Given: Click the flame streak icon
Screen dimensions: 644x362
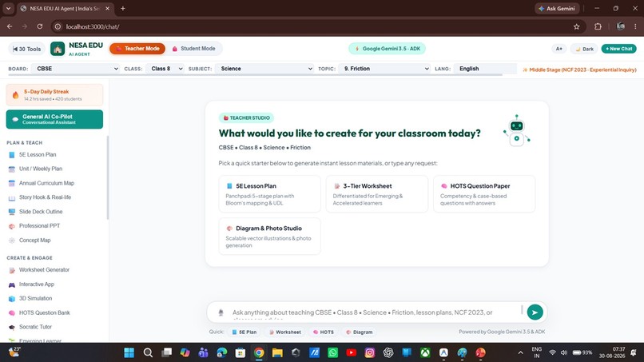Looking at the screenshot, I should [x=16, y=95].
